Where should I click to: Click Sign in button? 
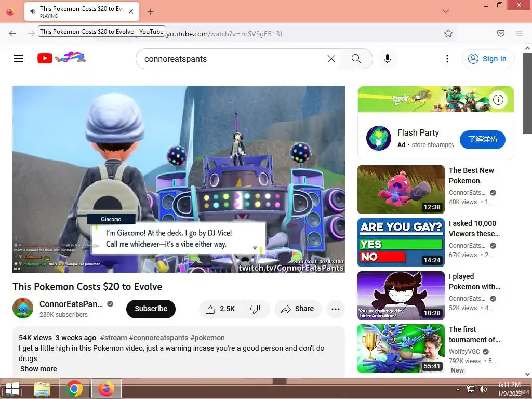(x=488, y=59)
